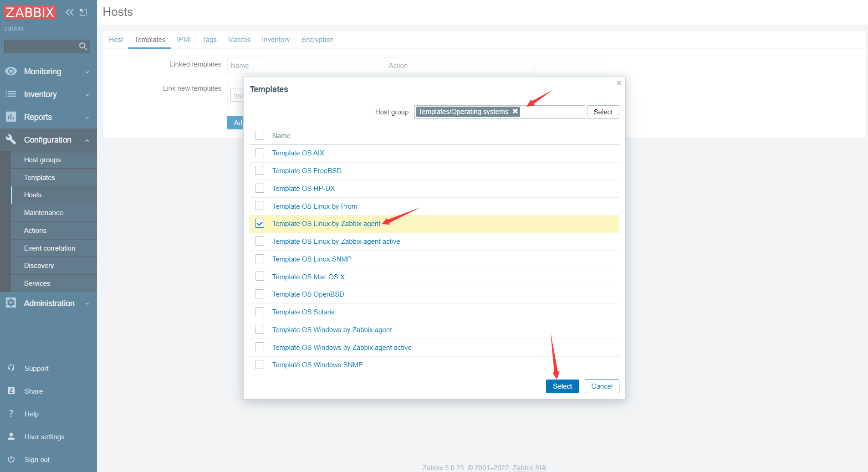The image size is (868, 472).
Task: Click the Monitoring eye icon
Action: click(x=11, y=71)
